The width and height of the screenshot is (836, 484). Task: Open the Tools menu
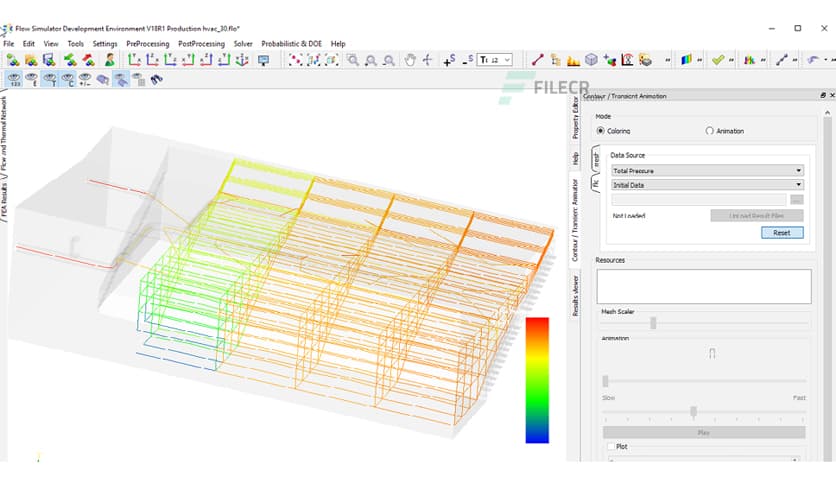[x=76, y=44]
